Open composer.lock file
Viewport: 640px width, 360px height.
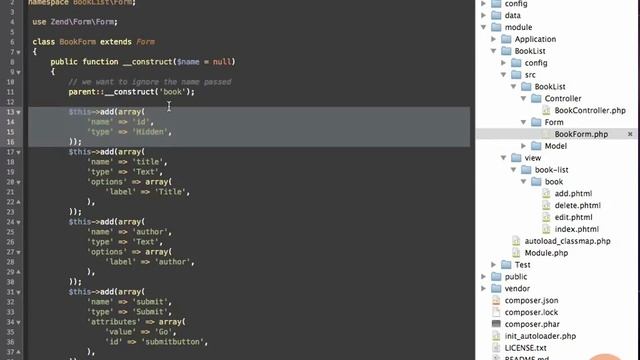click(x=531, y=312)
